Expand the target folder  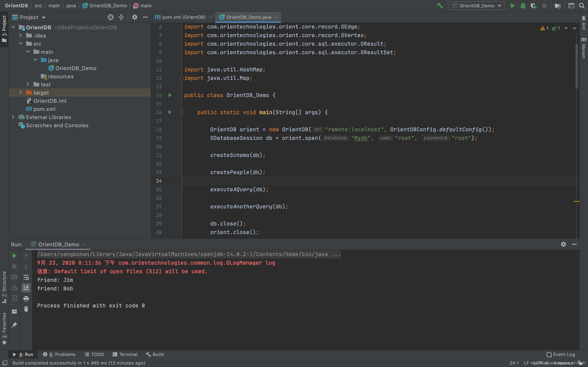[21, 93]
